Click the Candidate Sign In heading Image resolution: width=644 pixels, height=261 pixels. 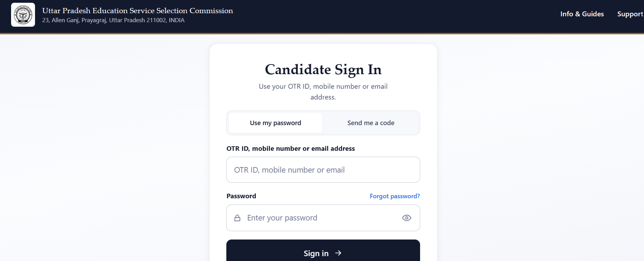tap(323, 70)
